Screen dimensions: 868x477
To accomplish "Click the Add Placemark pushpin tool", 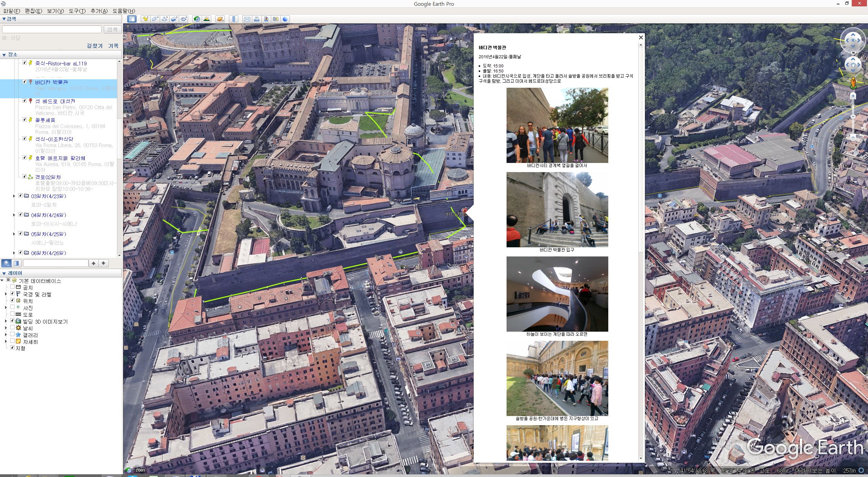I will click(x=145, y=19).
